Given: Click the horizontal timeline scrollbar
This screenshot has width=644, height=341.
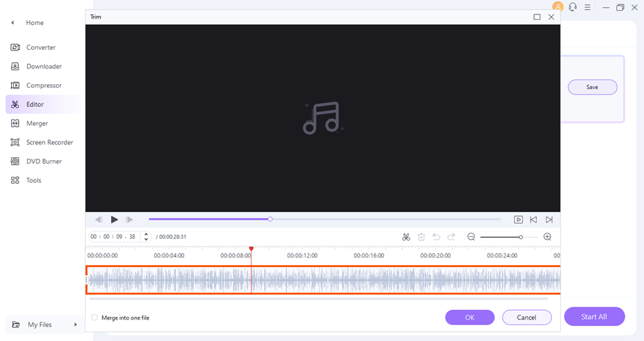Looking at the screenshot, I should pyautogui.click(x=319, y=299).
